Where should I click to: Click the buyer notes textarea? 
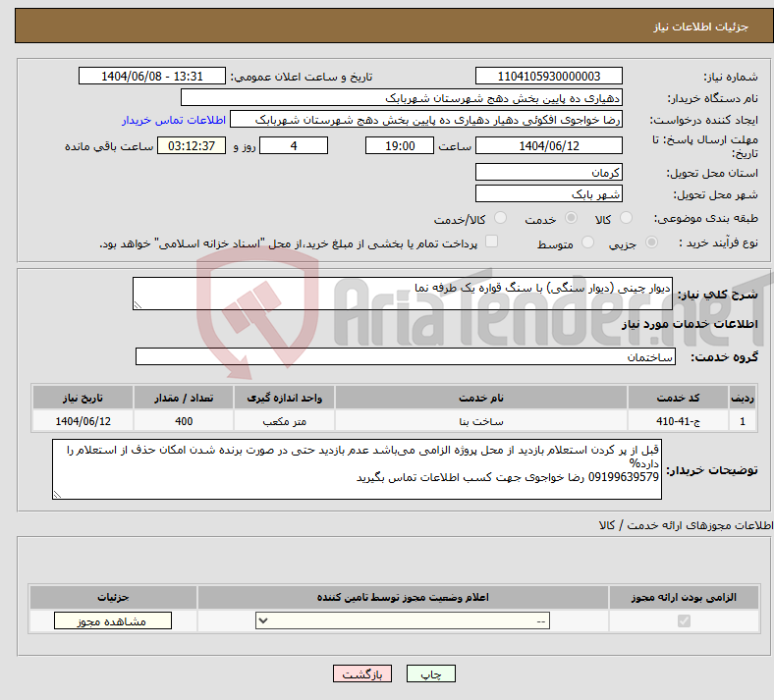(357, 469)
